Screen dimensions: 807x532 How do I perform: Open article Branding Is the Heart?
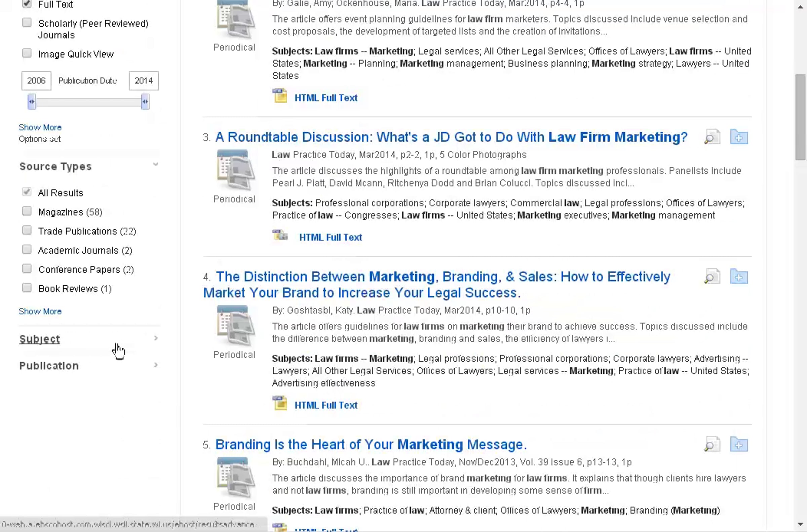371,445
